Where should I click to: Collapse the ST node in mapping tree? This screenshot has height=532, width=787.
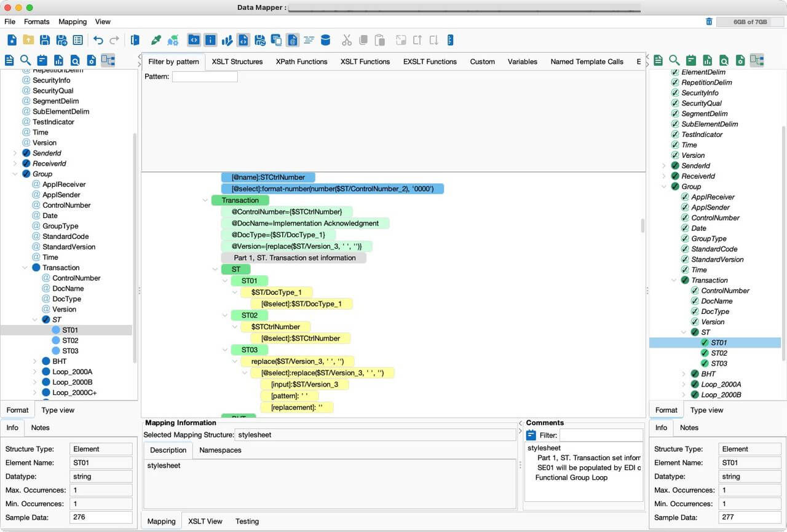[x=215, y=269]
